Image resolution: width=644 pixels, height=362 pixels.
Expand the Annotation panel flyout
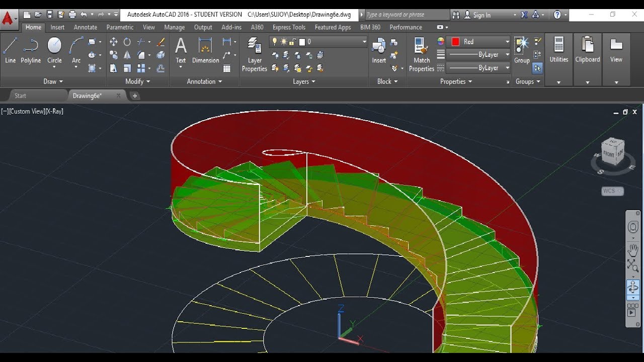click(204, 81)
